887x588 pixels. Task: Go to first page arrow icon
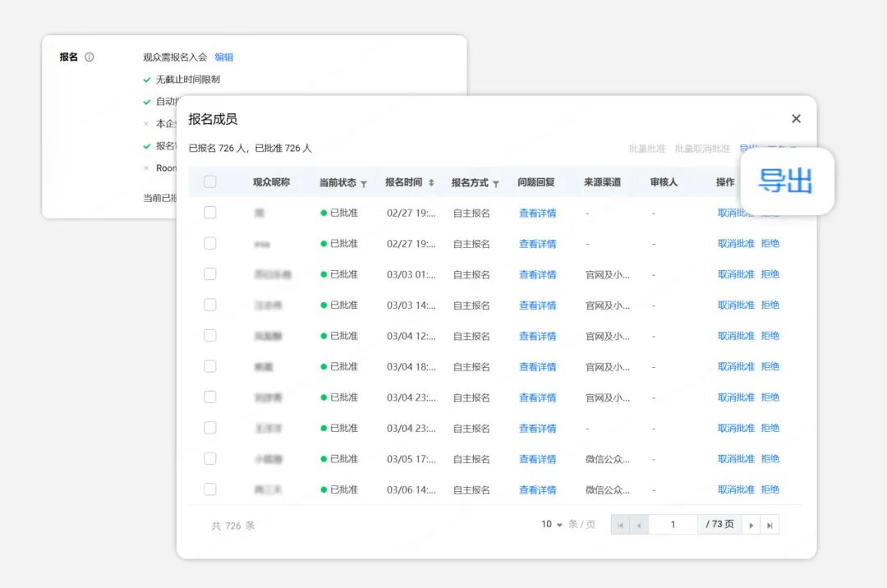(620, 525)
